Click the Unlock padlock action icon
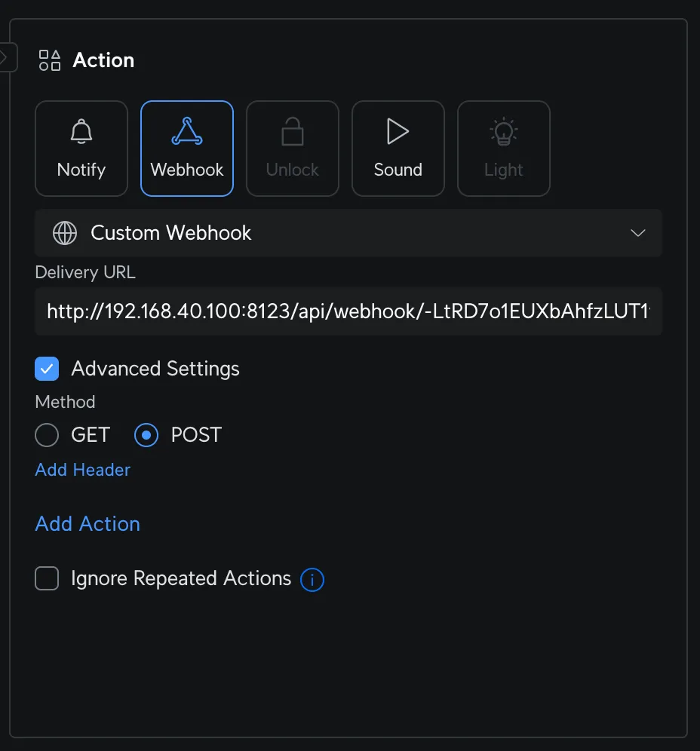 click(293, 131)
